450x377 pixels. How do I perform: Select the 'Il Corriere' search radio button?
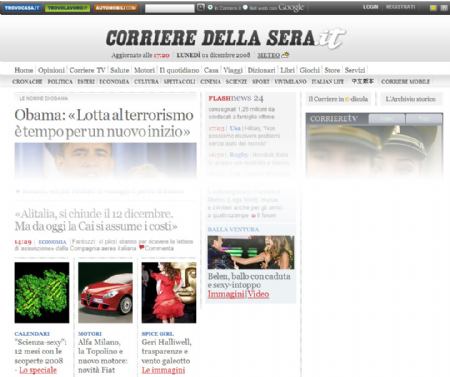pyautogui.click(x=210, y=7)
